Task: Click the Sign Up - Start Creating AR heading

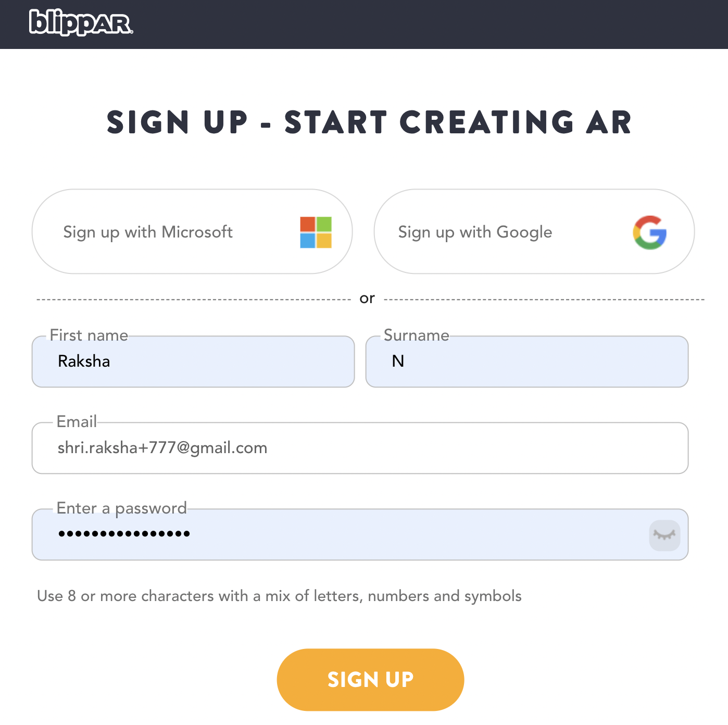Action: pyautogui.click(x=369, y=122)
